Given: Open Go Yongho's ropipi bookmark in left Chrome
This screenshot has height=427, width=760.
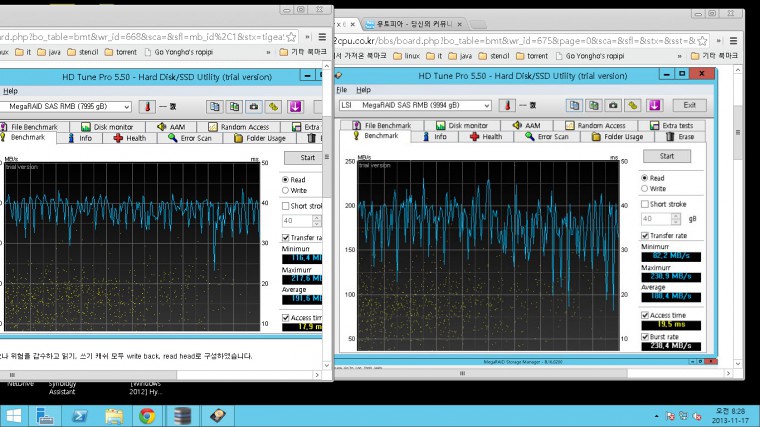Looking at the screenshot, I should click(x=178, y=52).
